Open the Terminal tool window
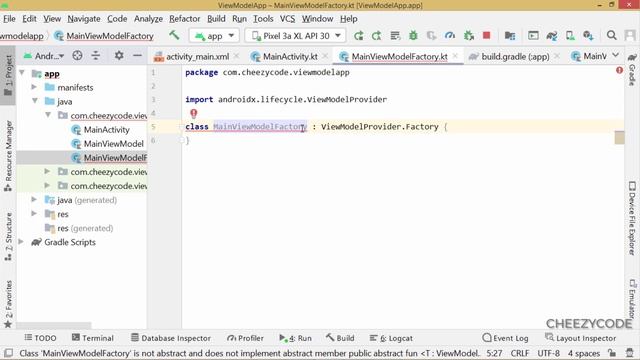The width and height of the screenshot is (640, 360). click(93, 338)
